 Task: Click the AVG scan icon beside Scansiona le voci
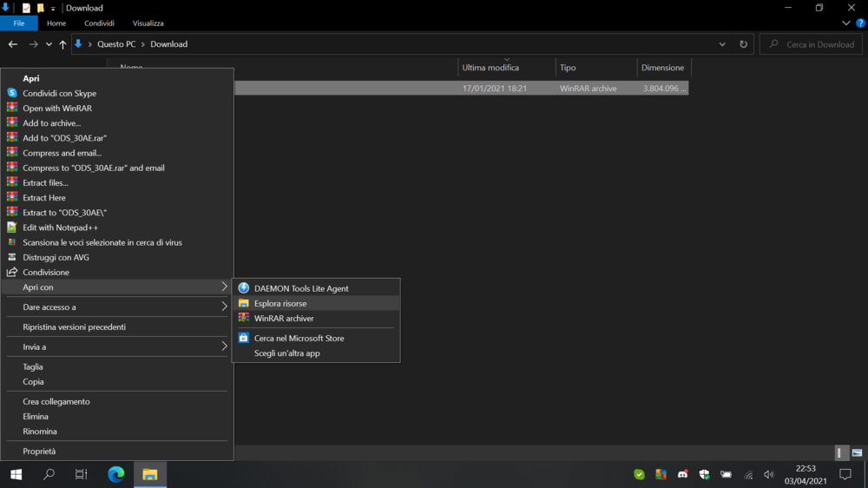pos(11,242)
